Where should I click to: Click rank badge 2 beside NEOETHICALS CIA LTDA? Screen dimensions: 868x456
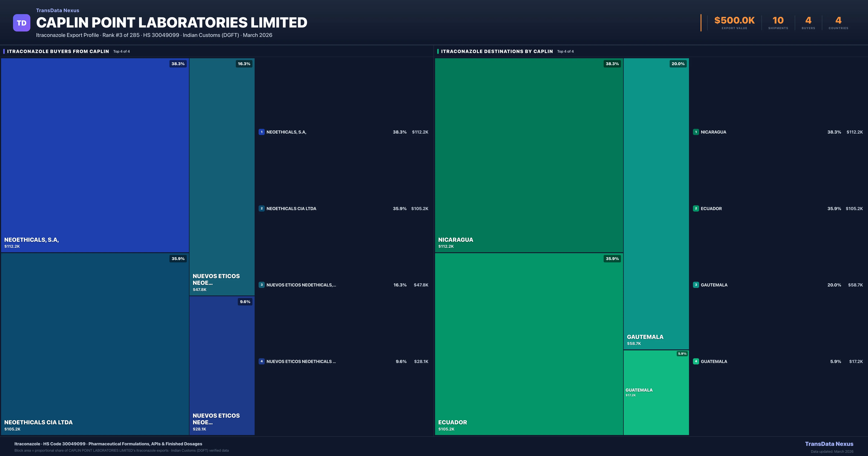pyautogui.click(x=261, y=208)
